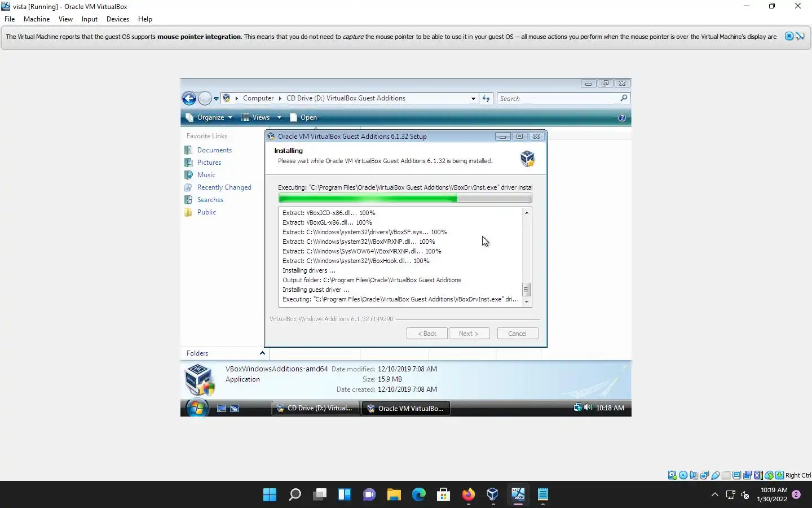Click the display status icon
Screen dimensions: 812x508
pos(737,475)
